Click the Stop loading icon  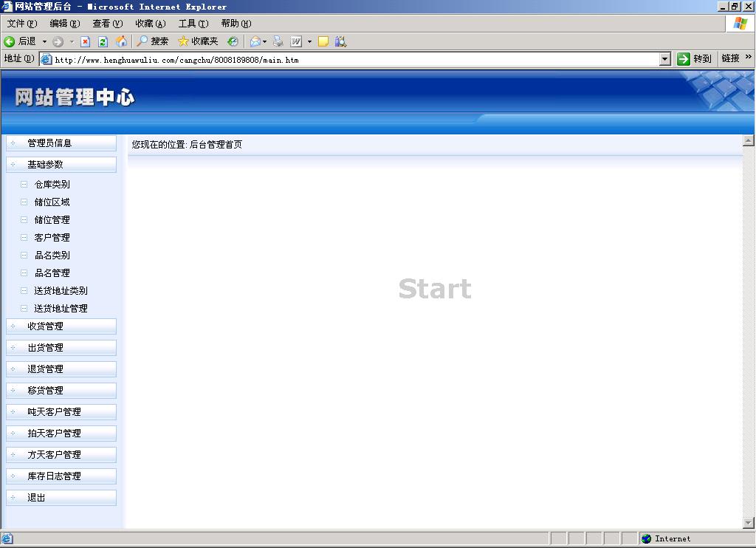86,41
